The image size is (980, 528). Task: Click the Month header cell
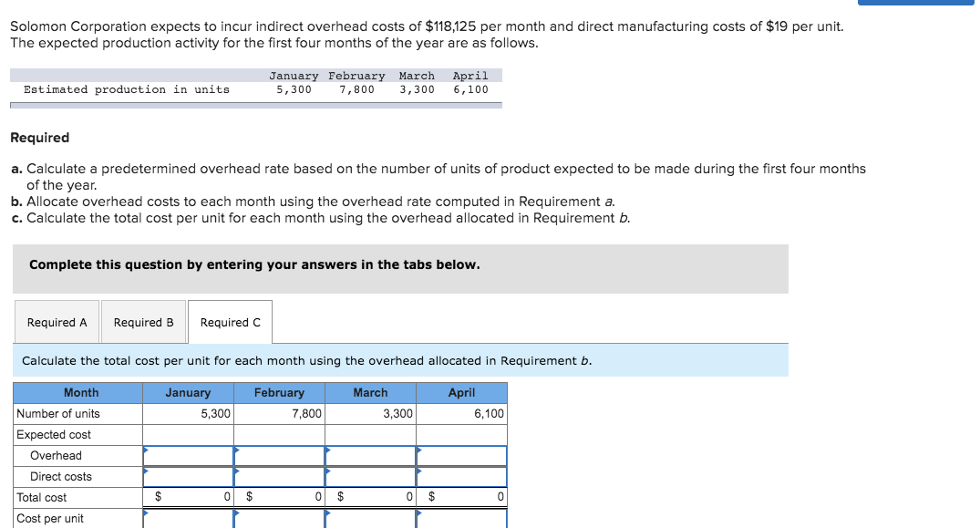tap(78, 392)
